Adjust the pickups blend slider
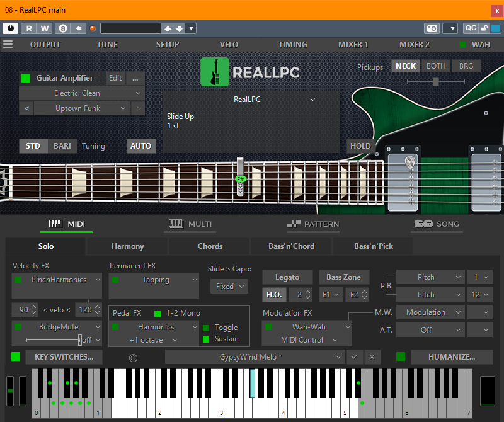Viewport: 504px width, 422px height. coord(436,82)
